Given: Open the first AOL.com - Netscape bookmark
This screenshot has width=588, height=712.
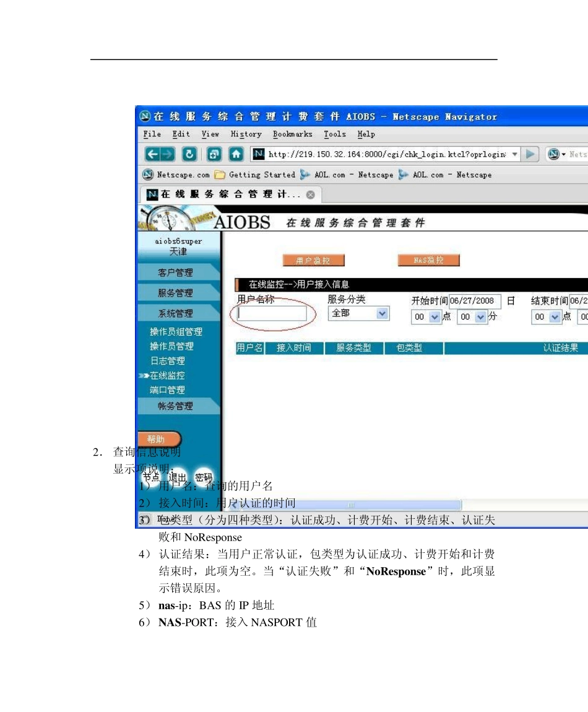Looking at the screenshot, I should (x=347, y=175).
